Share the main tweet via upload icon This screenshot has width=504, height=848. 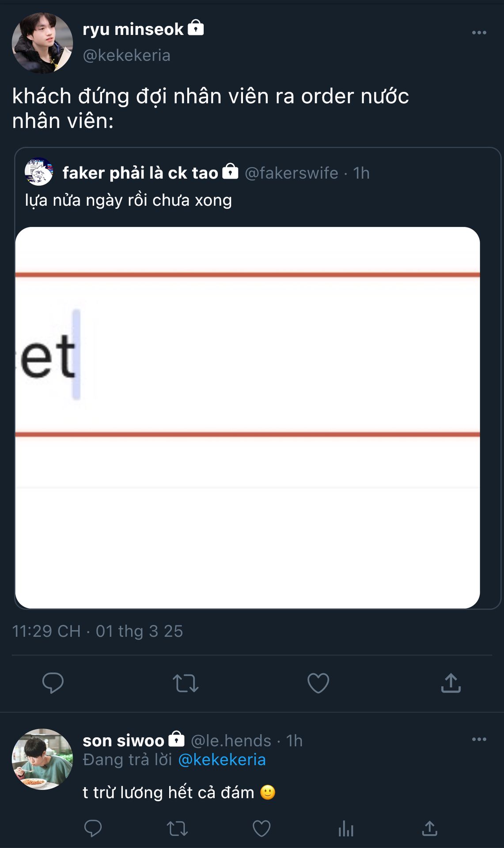tap(451, 683)
